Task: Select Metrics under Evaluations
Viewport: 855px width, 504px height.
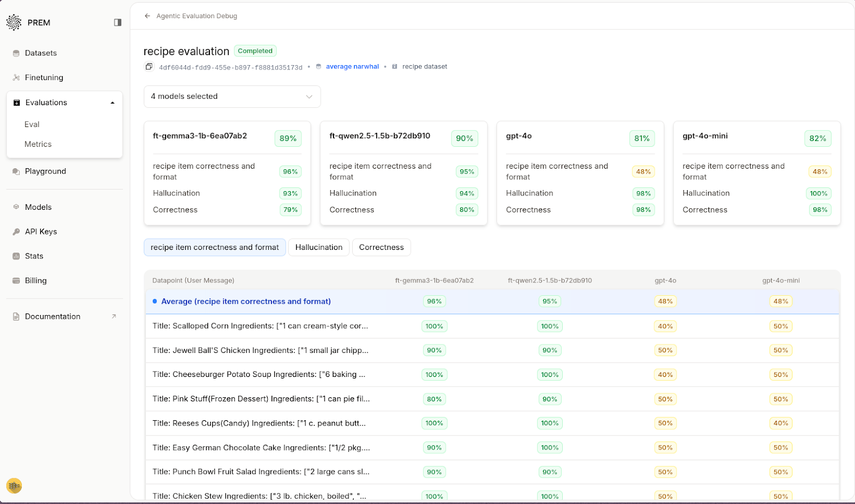Action: click(38, 144)
